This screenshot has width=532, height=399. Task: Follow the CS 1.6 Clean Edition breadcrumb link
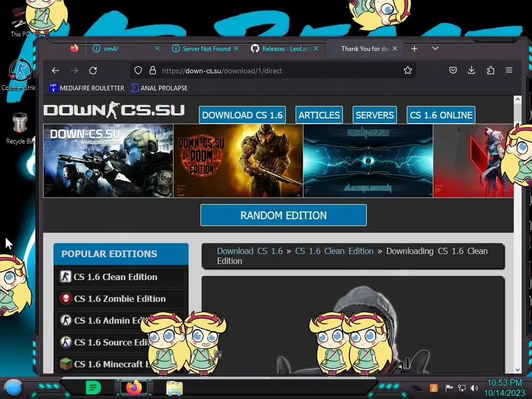click(334, 251)
